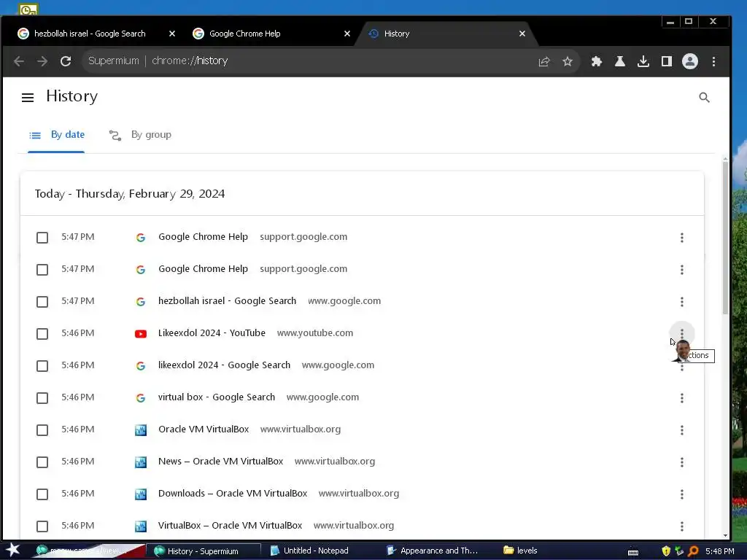Tick checkbox for virtual box Google Search
This screenshot has height=560, width=747.
42,398
